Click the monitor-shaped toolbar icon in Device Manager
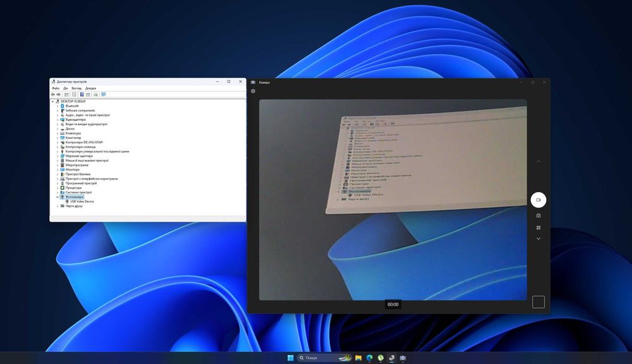 coord(104,94)
